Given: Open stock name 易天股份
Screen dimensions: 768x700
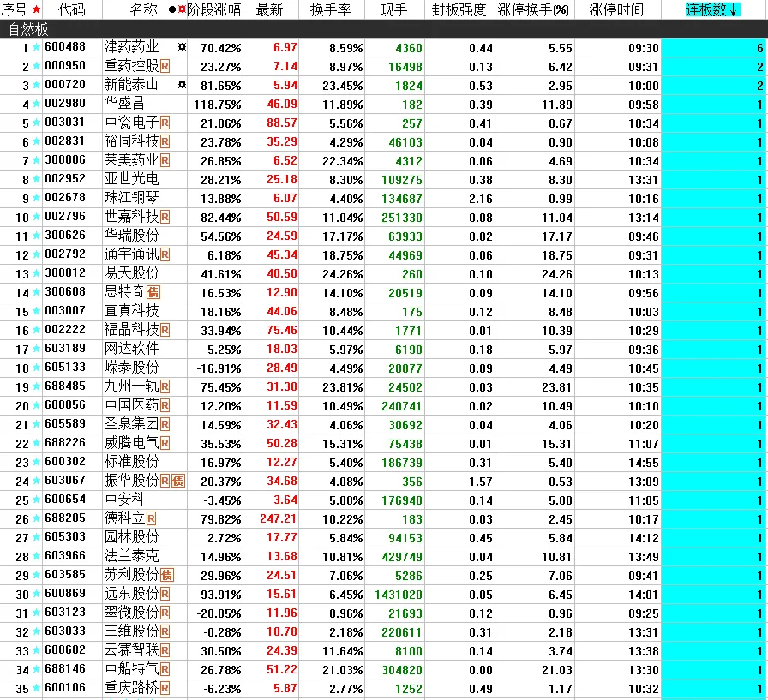Looking at the screenshot, I should 132,273.
